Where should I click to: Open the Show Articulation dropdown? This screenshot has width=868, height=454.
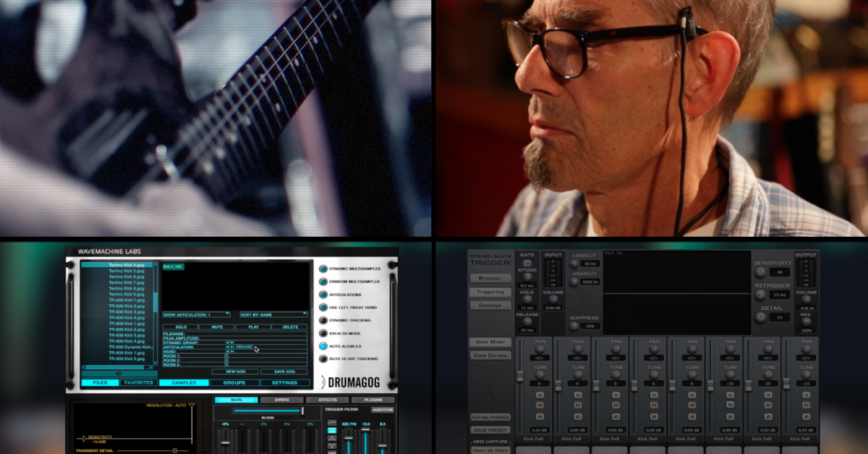(196, 314)
